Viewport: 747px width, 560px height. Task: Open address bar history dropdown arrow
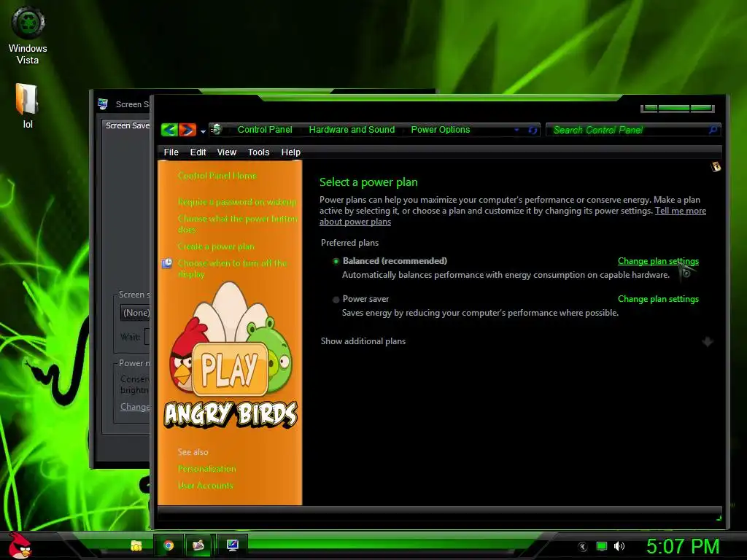[516, 130]
